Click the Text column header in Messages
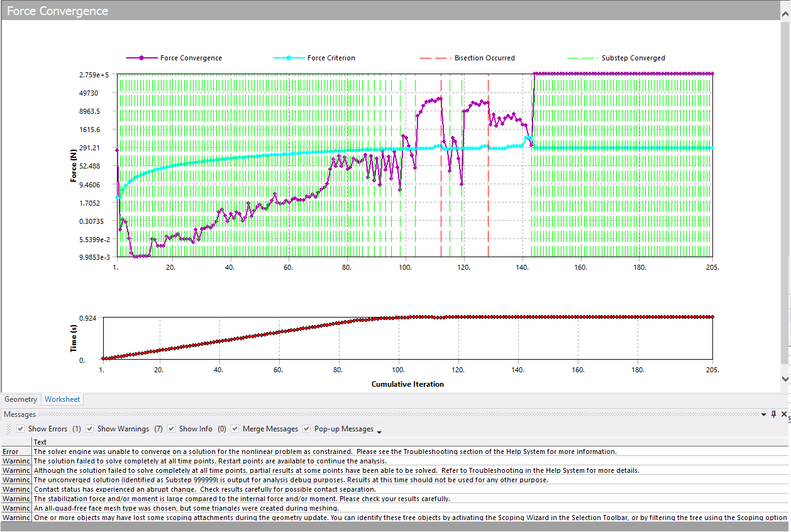 pos(40,442)
